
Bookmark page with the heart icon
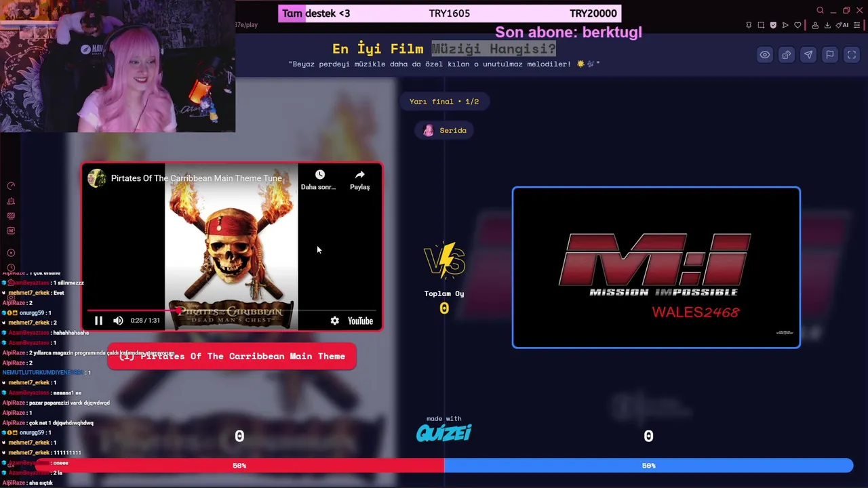(798, 25)
